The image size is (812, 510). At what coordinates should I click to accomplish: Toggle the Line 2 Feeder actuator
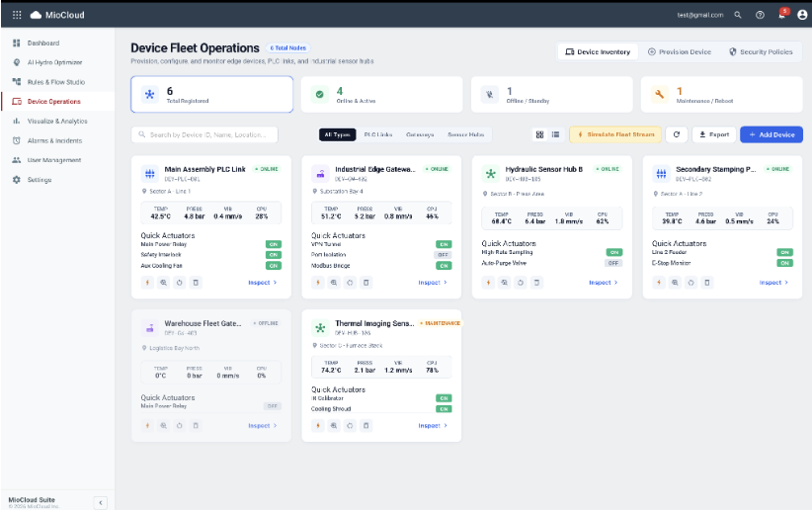click(784, 252)
